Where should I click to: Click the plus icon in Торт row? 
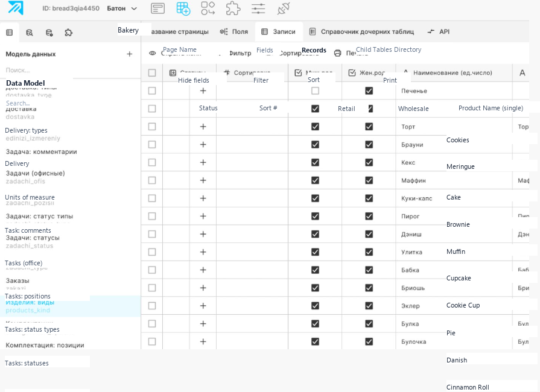click(x=203, y=127)
